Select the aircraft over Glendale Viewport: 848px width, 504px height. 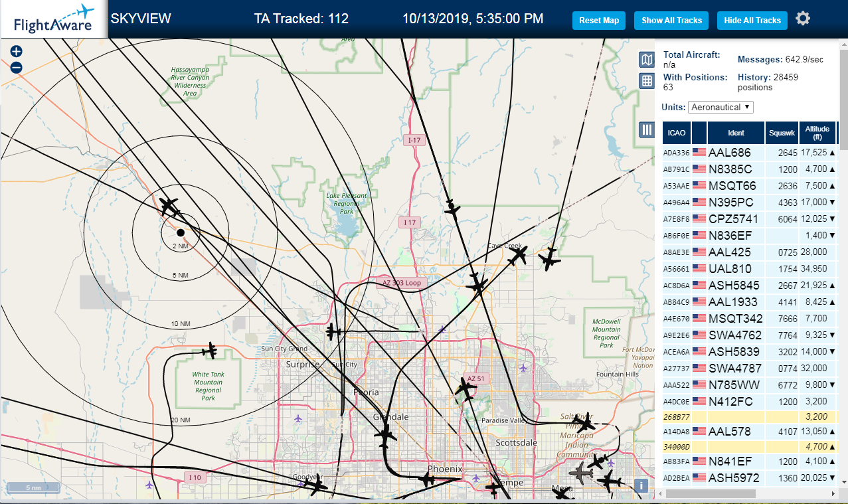point(385,436)
